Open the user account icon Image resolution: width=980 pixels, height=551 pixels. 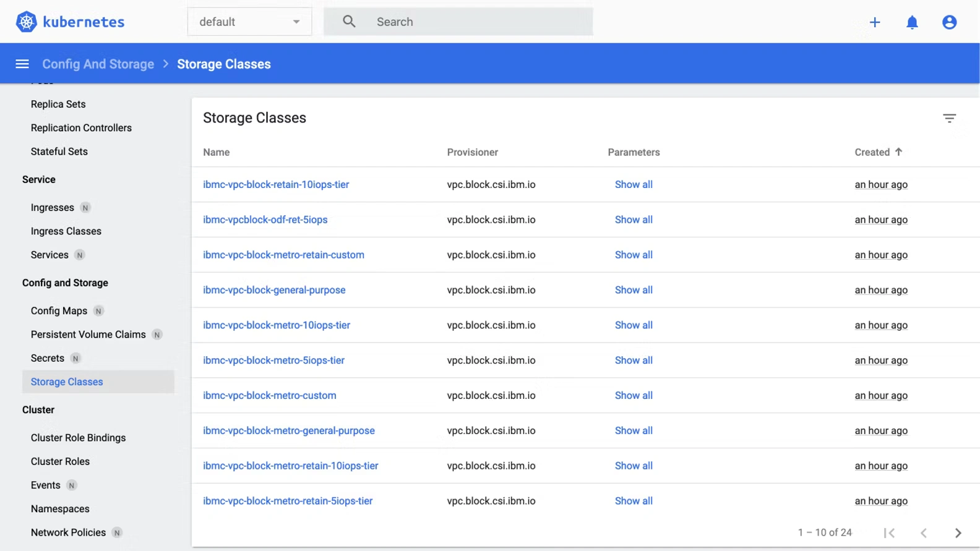click(949, 22)
